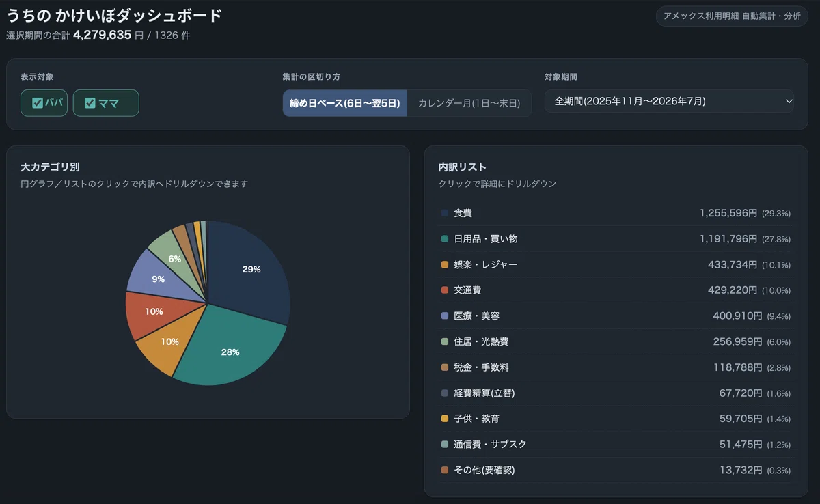The image size is (820, 504).
Task: Click the orange swatch beside 娯楽・レジャー
Action: [x=445, y=264]
